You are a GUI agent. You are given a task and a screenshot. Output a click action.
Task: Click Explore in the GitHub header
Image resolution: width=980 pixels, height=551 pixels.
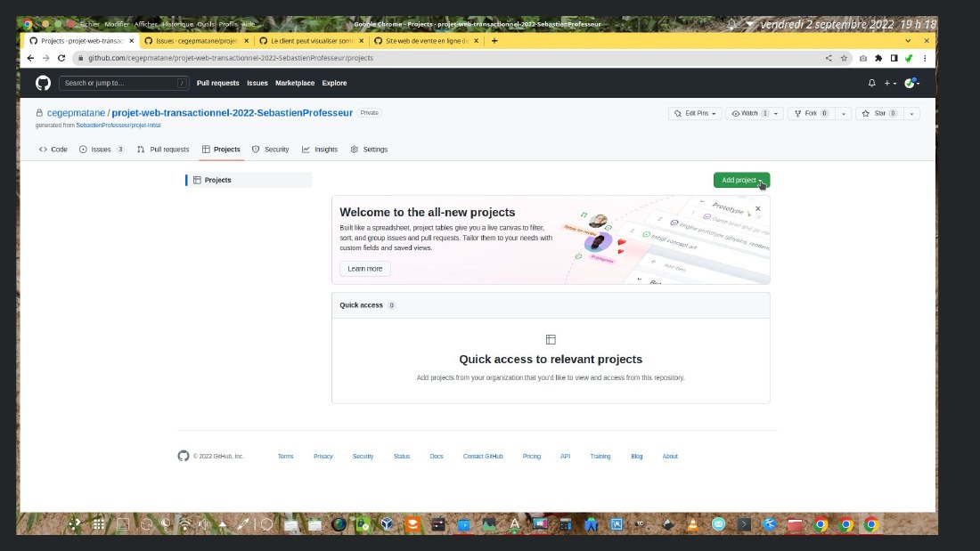[x=334, y=83]
